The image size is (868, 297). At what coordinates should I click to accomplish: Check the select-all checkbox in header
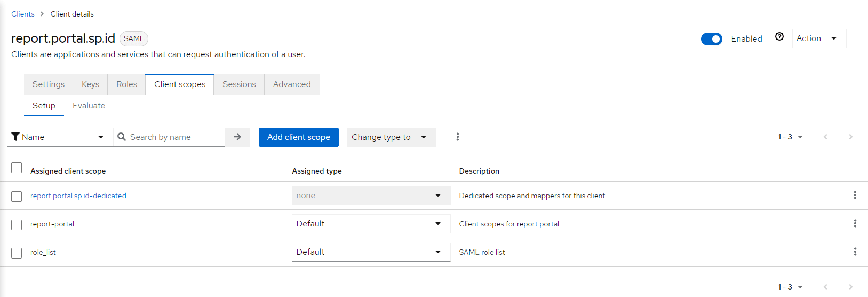[x=17, y=168]
